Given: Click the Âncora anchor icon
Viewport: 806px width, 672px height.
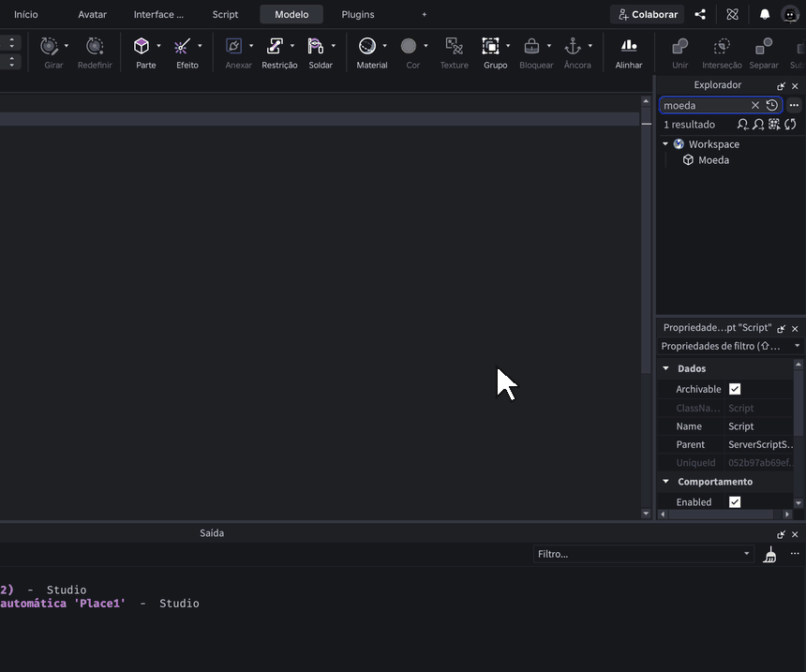Looking at the screenshot, I should click(573, 46).
